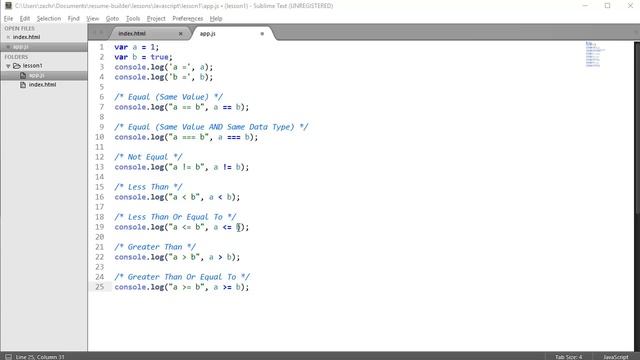Open index.html in lesson1 folder

tap(42, 85)
